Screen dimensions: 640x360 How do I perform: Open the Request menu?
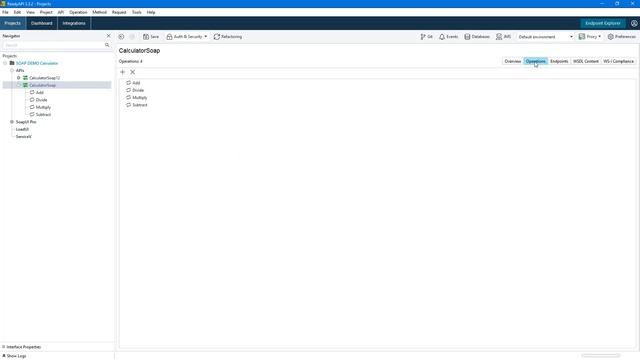click(119, 12)
